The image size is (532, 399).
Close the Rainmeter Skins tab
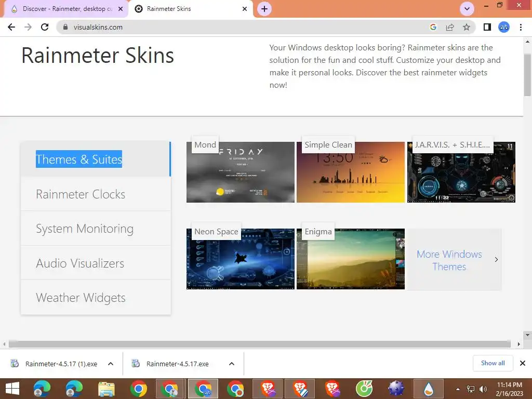pyautogui.click(x=245, y=9)
